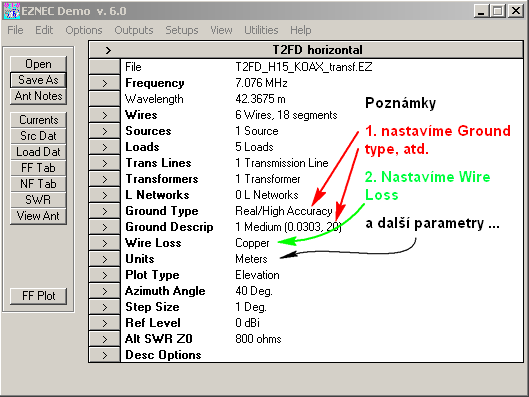Click the arrow button for the Ground Type row
Image resolution: width=529 pixels, height=397 pixels.
(x=105, y=211)
